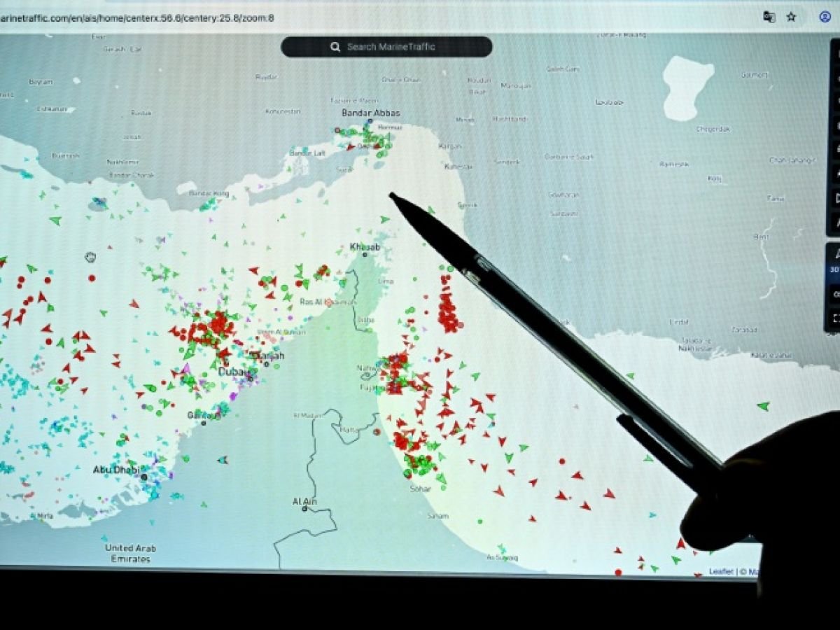840x630 pixels.
Task: Select the isolated green vessel right of the pen
Action: (x=763, y=406)
